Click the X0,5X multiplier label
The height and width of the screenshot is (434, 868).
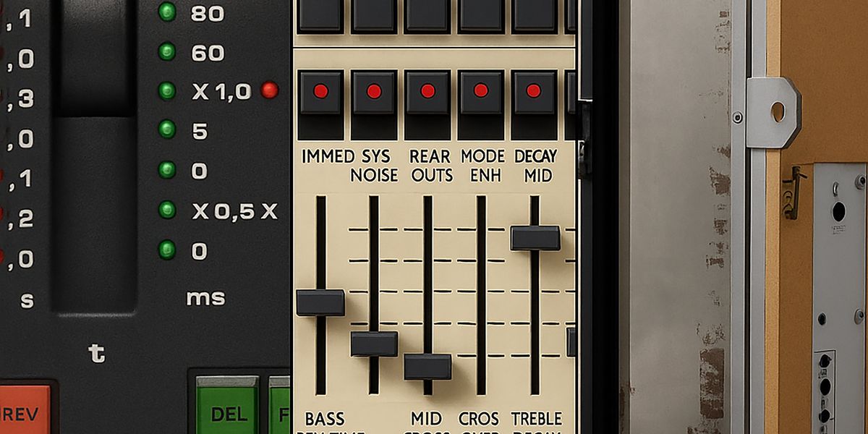(234, 211)
